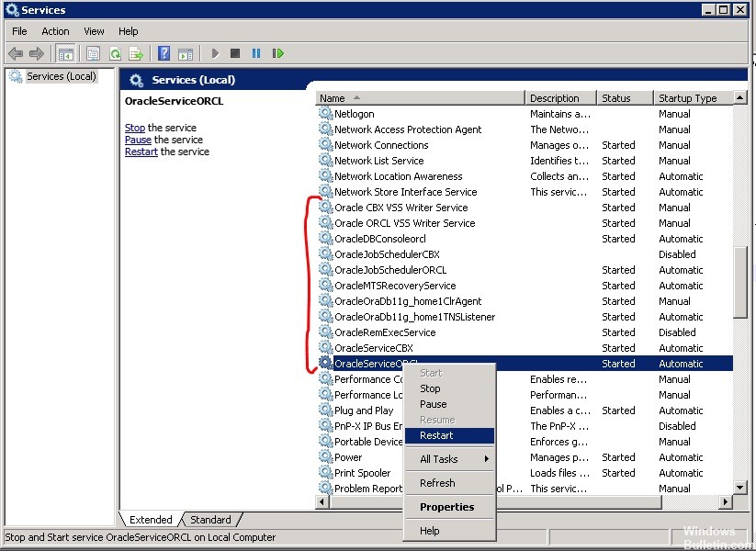Click the Restart Service toolbar icon
Image resolution: width=756 pixels, height=551 pixels.
[x=279, y=53]
